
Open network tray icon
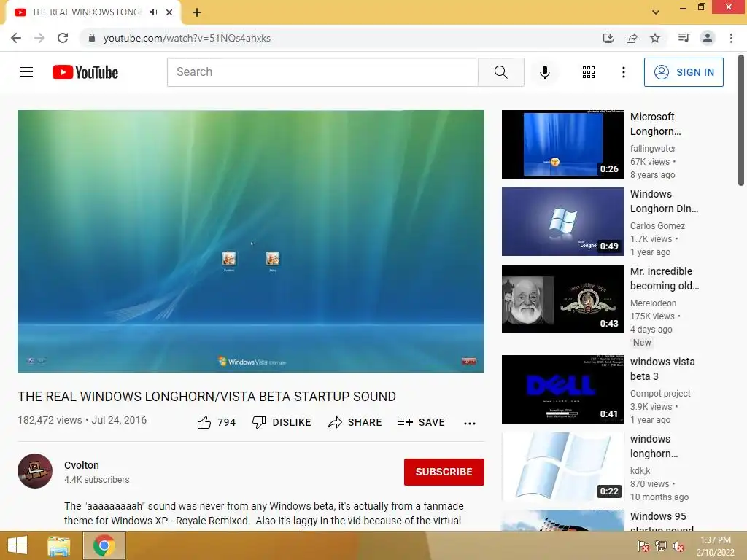[x=661, y=546]
